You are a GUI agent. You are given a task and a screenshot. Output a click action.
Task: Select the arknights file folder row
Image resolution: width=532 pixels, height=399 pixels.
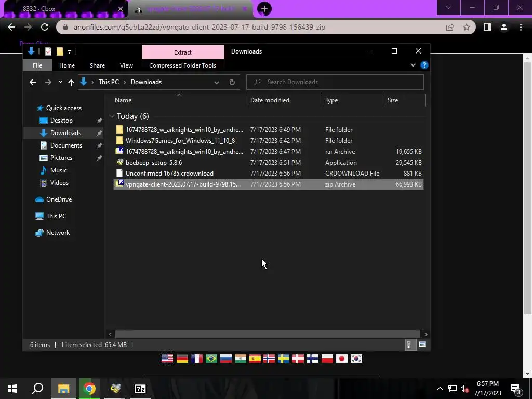[x=268, y=129]
